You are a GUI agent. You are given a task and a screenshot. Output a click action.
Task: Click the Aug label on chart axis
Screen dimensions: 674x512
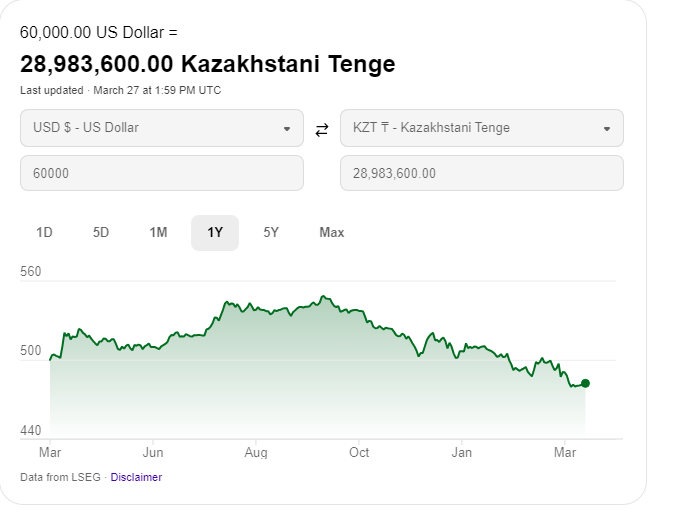pyautogui.click(x=256, y=452)
